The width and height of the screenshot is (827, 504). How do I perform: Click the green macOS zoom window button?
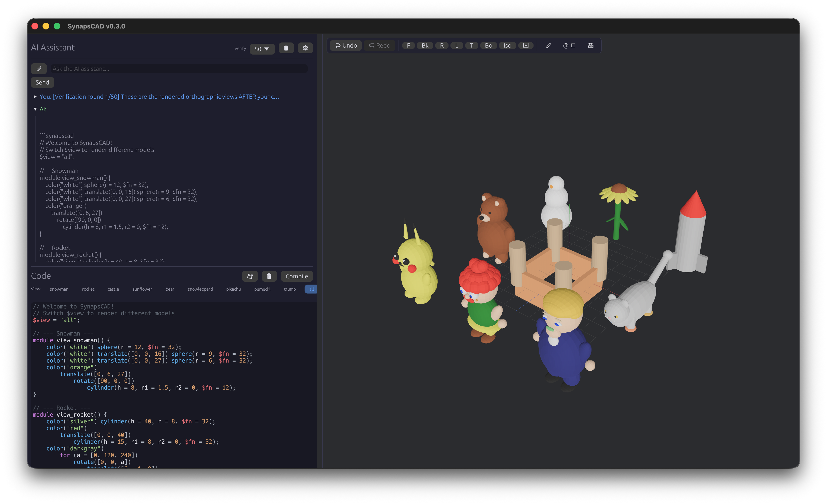[x=57, y=26]
